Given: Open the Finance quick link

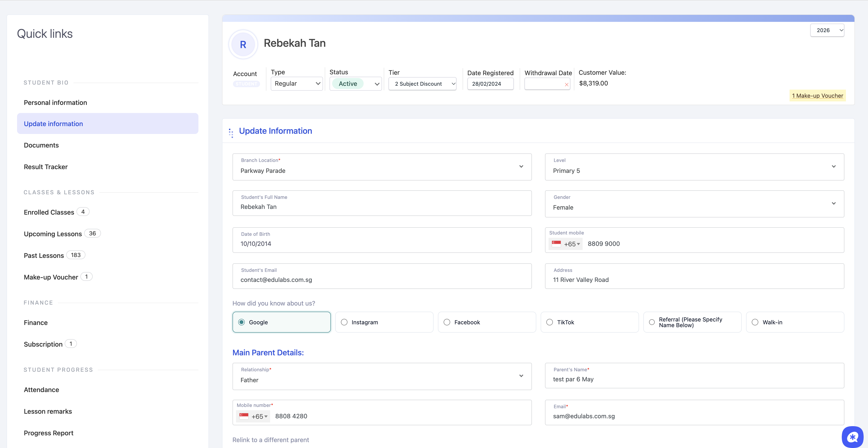Looking at the screenshot, I should point(36,323).
